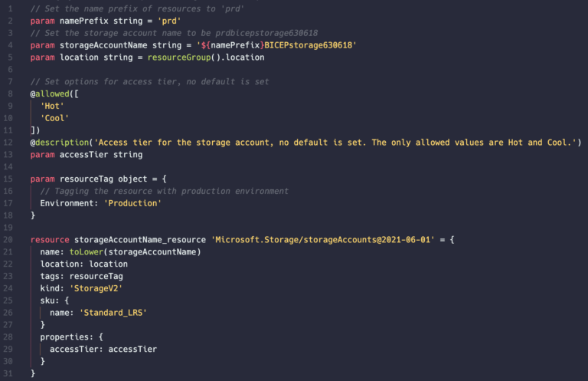Click line number 1 in the gutter

(x=10, y=8)
